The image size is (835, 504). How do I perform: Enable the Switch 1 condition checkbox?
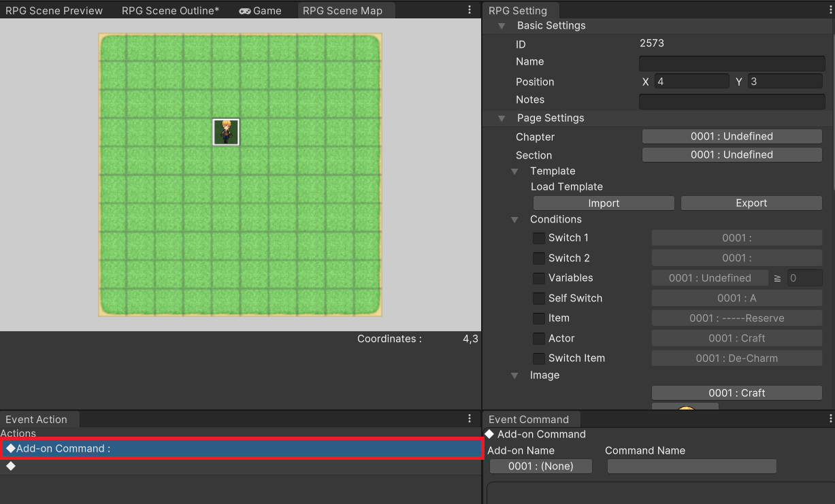pos(538,238)
